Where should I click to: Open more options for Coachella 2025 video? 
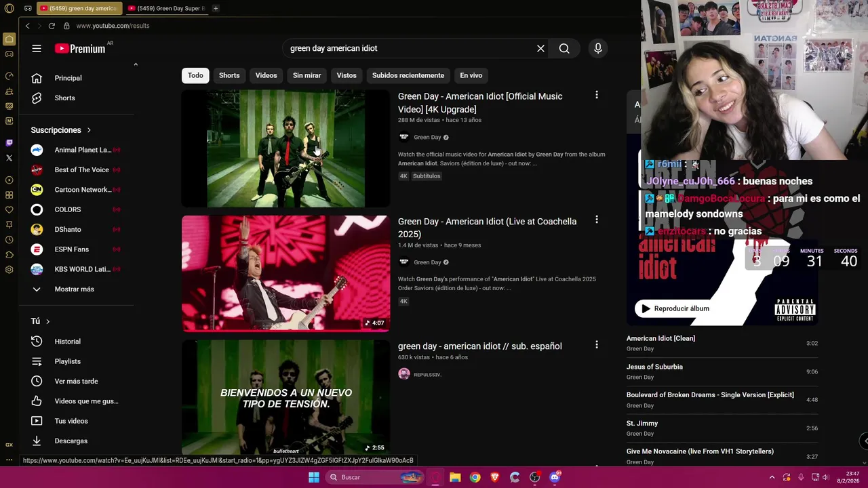(x=597, y=220)
